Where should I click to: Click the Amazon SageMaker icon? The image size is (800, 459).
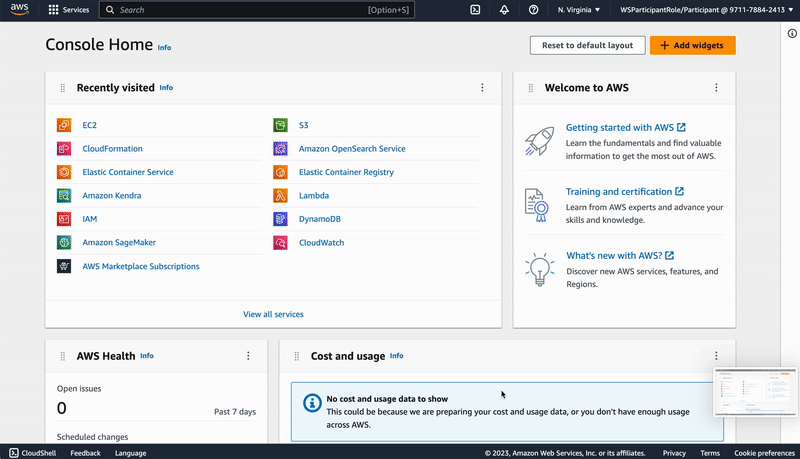[64, 242]
